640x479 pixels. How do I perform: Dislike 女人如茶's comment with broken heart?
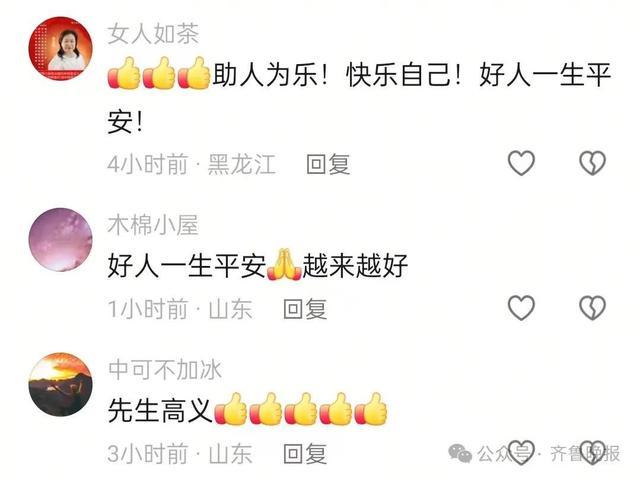point(593,163)
